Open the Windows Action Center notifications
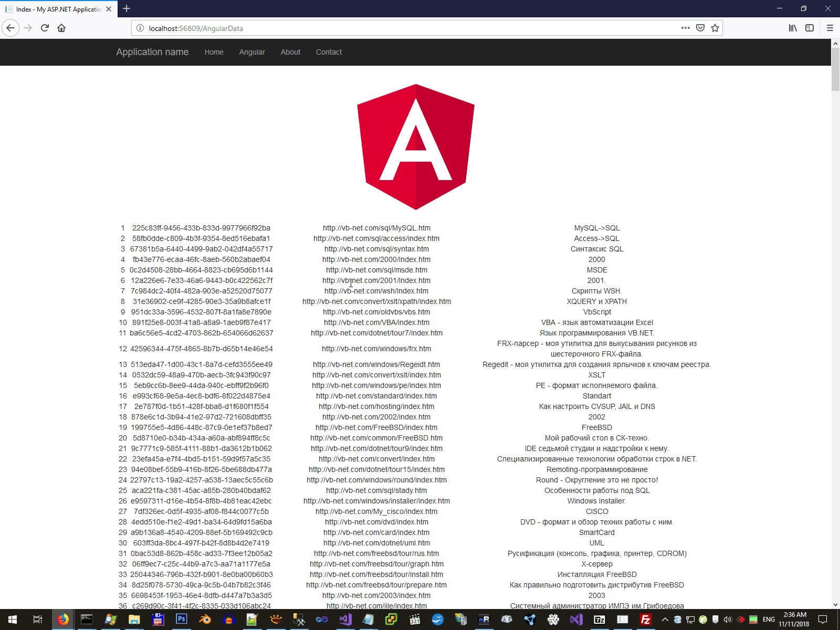Screen dimensions: 840x630 point(823,619)
